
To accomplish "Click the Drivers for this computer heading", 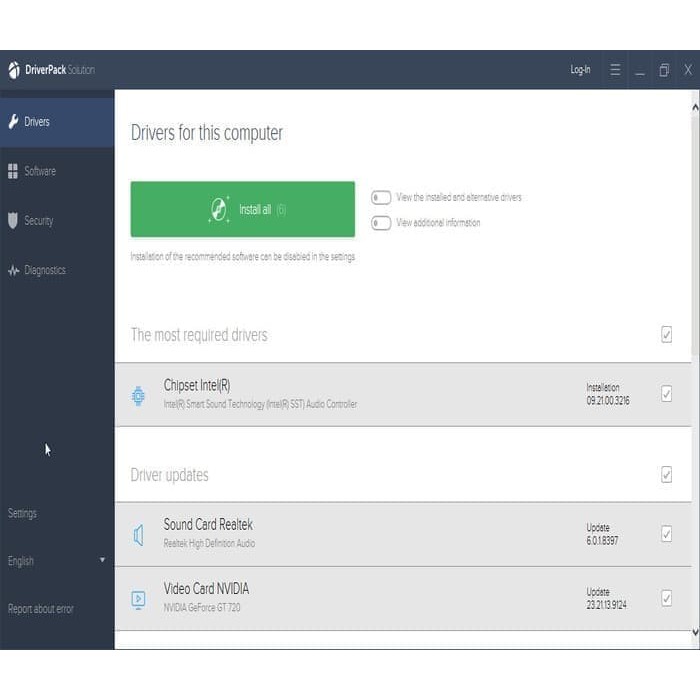I will 207,133.
